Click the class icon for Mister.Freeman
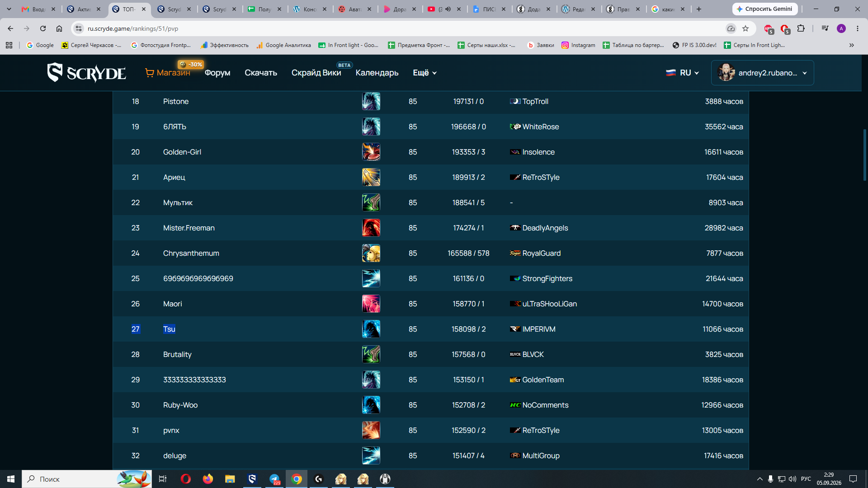Image resolution: width=868 pixels, height=488 pixels. click(x=371, y=228)
